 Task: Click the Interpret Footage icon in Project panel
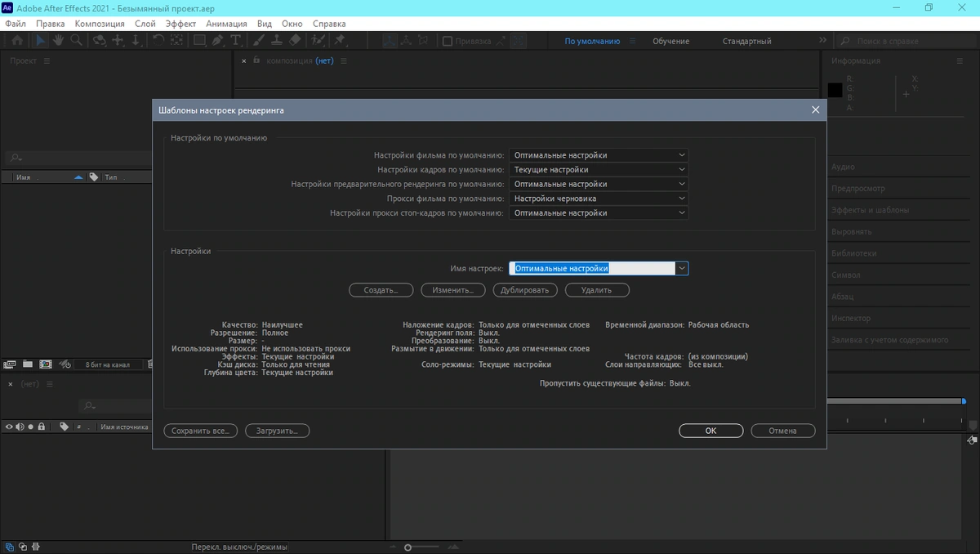pos(10,364)
